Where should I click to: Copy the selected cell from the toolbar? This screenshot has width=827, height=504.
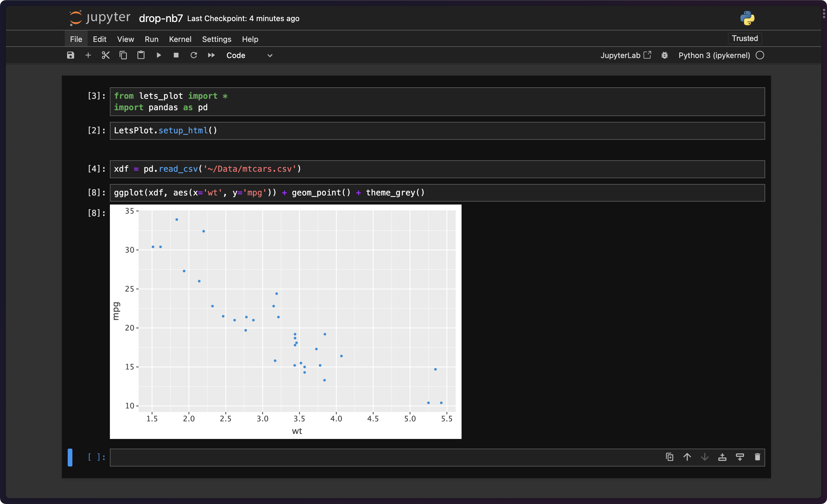pos(123,55)
